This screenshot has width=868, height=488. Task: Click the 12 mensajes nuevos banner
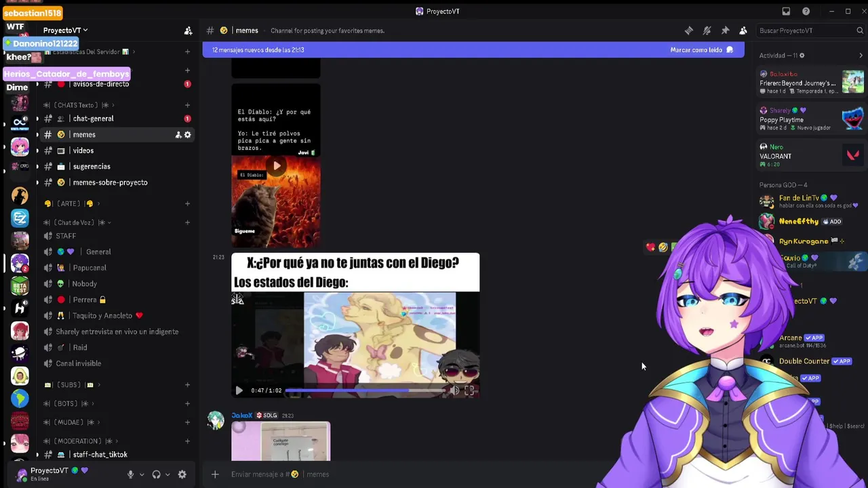pos(473,50)
